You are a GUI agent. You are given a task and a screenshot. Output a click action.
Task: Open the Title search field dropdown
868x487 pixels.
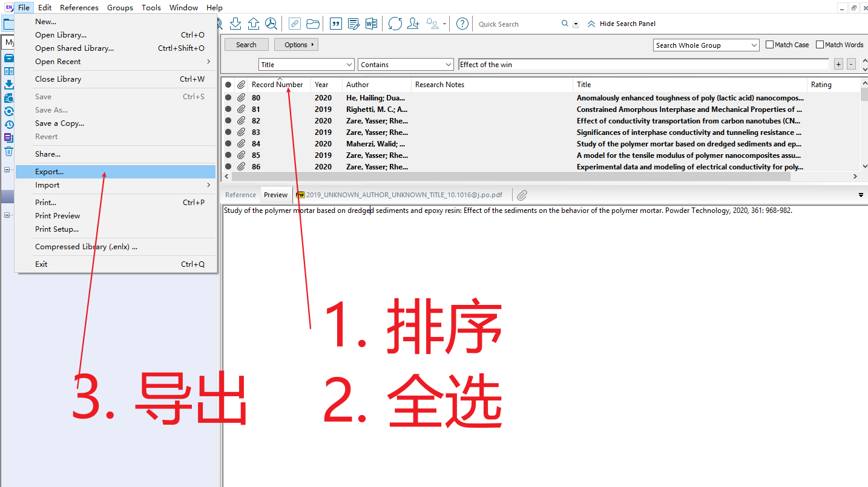tap(306, 65)
